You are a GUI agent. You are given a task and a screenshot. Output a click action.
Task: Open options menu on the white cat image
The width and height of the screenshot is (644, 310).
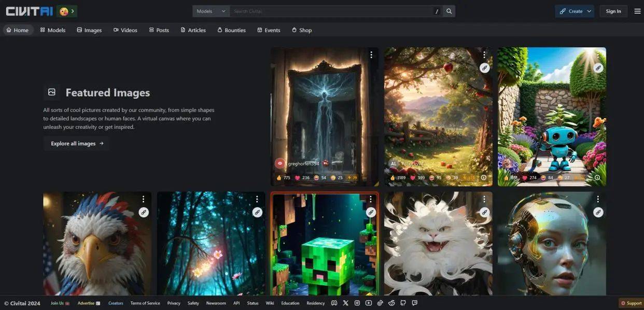click(x=484, y=199)
